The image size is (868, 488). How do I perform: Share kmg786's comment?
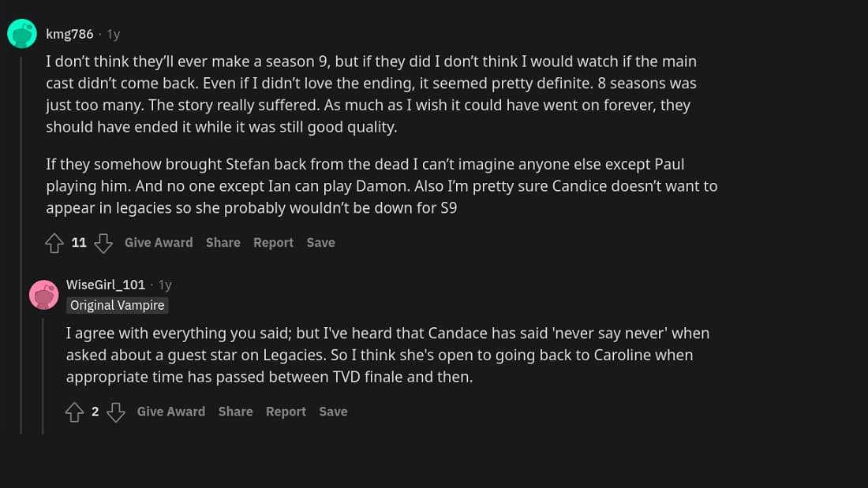tap(223, 243)
